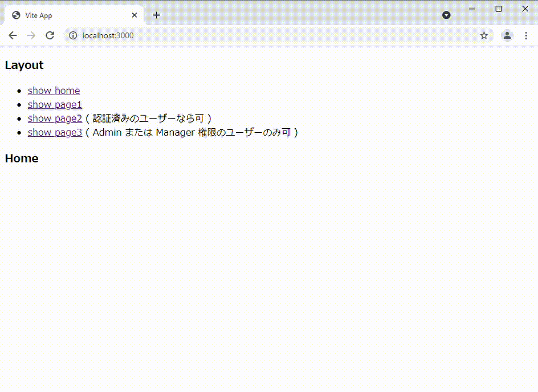Close the Vite App tab
Viewport: 538px width, 392px height.
coord(134,15)
